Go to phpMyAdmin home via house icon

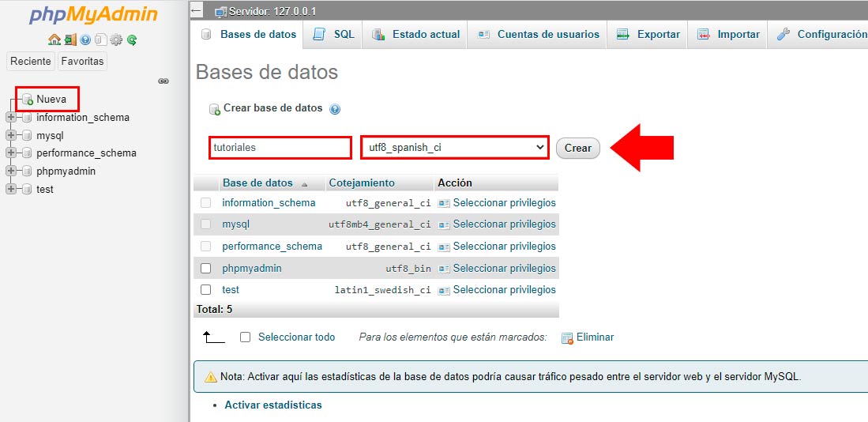pos(54,40)
